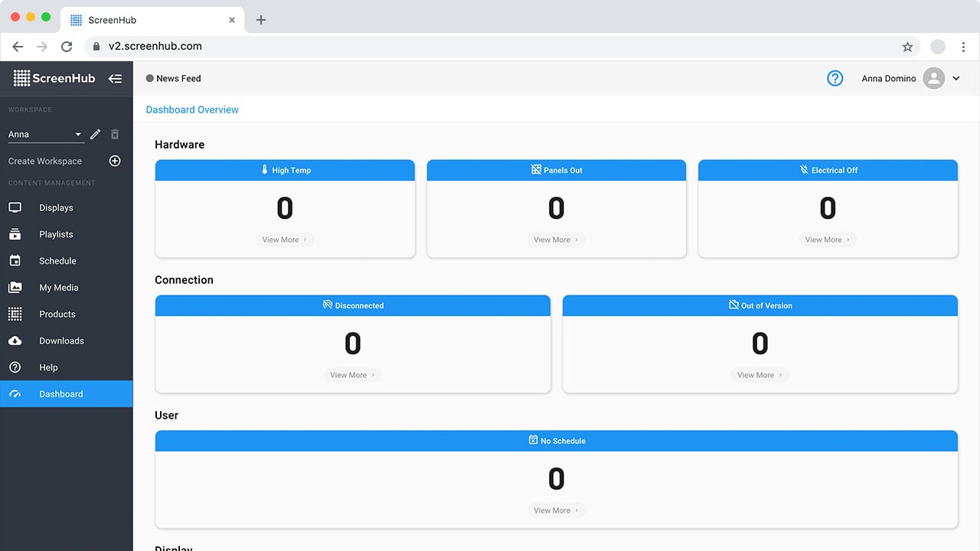Bookmark the page with the star icon
Image resolution: width=980 pixels, height=551 pixels.
point(907,47)
